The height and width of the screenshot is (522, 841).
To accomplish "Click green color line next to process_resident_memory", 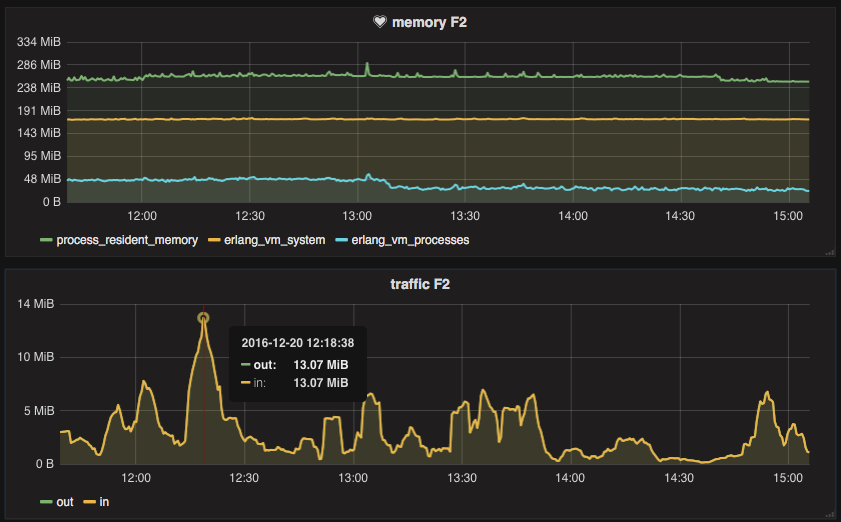I will (x=46, y=240).
